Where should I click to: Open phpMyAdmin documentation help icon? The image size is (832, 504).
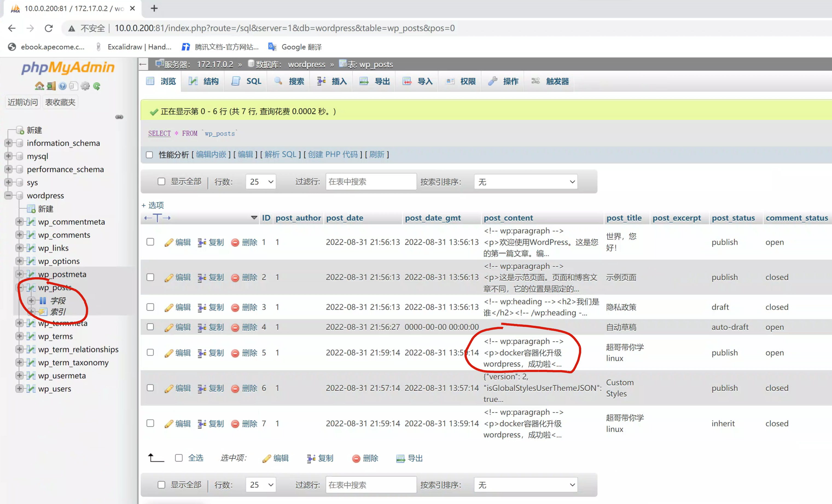pos(62,86)
